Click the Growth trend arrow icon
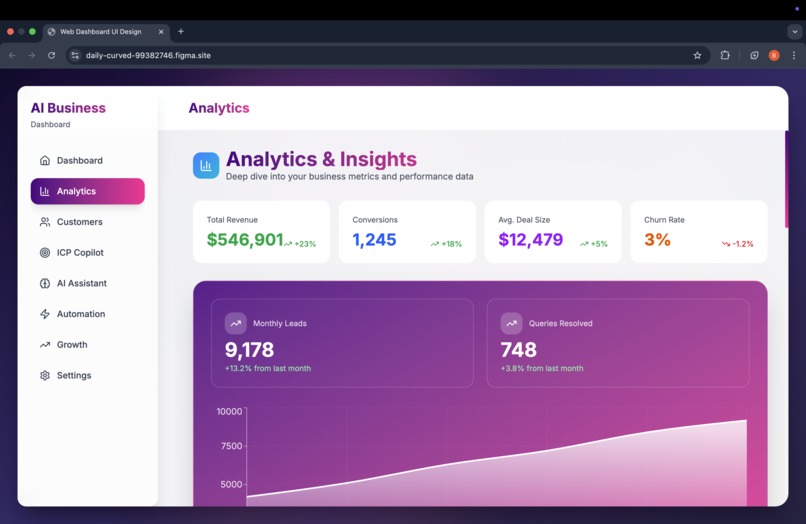 (45, 345)
